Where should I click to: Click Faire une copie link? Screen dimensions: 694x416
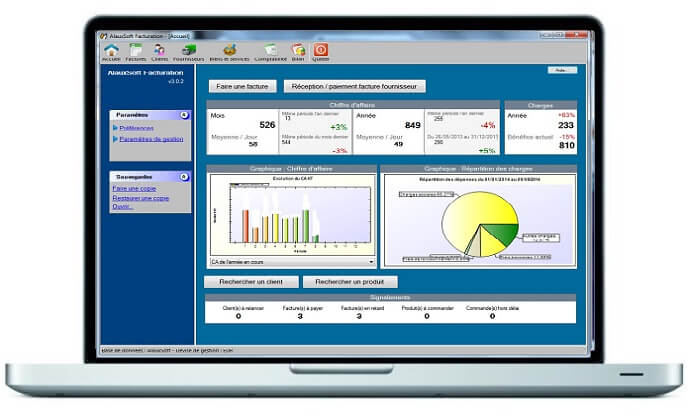[x=134, y=189]
